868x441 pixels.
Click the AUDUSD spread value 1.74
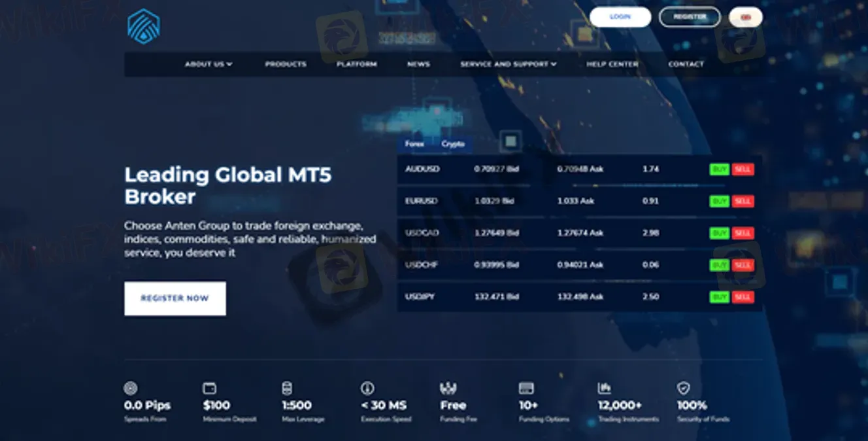651,169
